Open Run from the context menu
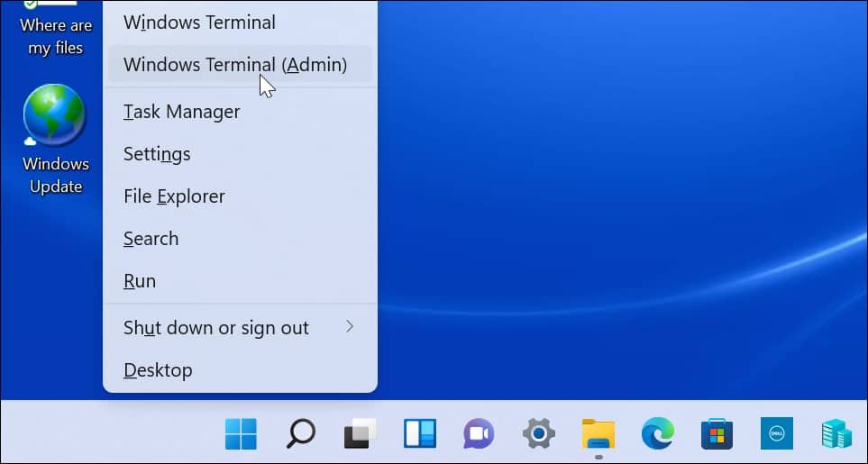Viewport: 868px width, 464px height. click(241, 281)
